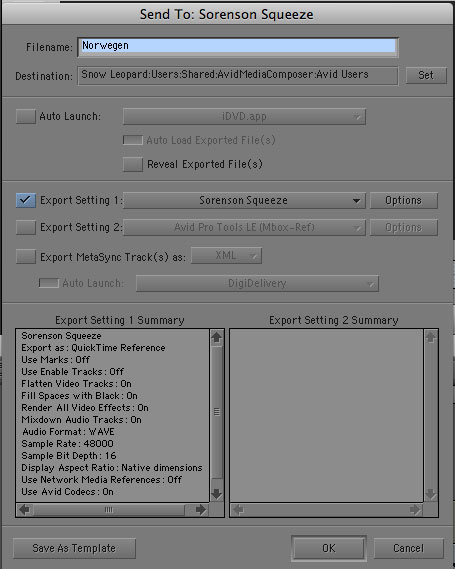Enable Export Setting 2 checkbox
This screenshot has width=455, height=569.
tap(26, 227)
